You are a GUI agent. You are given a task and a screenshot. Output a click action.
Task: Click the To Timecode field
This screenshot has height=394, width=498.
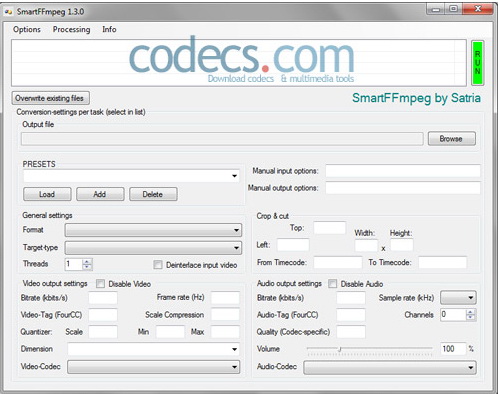pyautogui.click(x=443, y=262)
